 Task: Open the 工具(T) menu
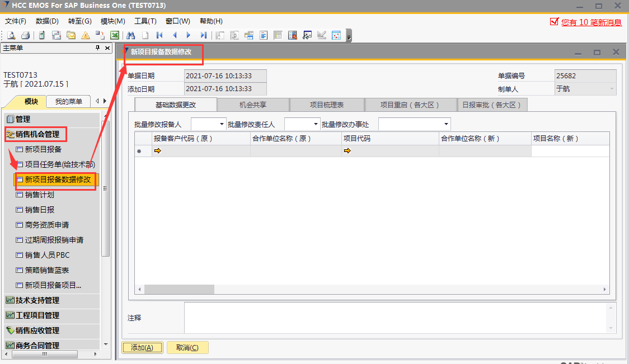point(145,21)
